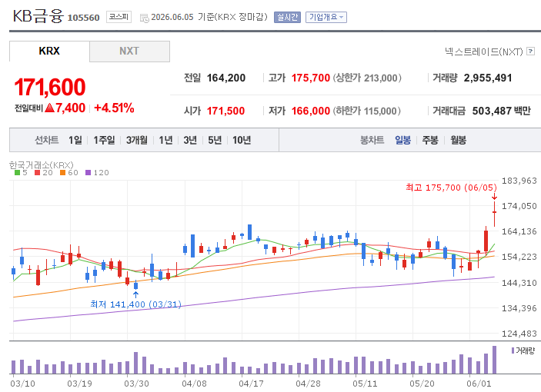Click the 154,223 price axis label

519,257
